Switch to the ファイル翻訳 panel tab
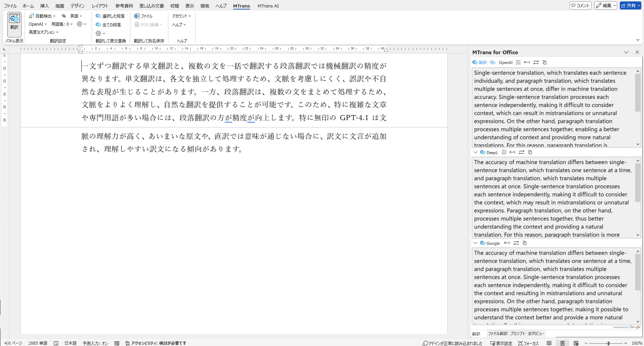The width and height of the screenshot is (644, 346). coord(497,334)
